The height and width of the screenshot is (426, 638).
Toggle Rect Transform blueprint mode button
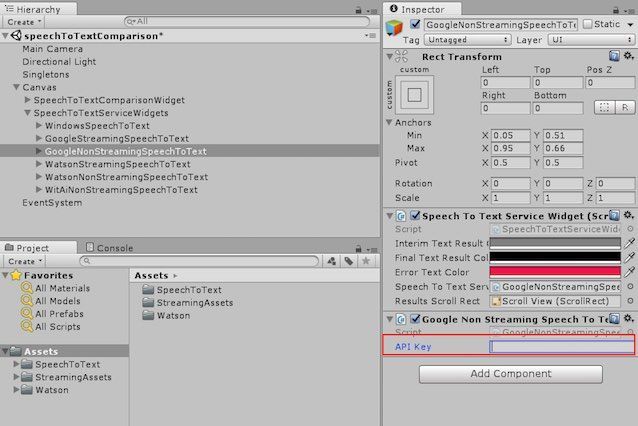[x=604, y=107]
